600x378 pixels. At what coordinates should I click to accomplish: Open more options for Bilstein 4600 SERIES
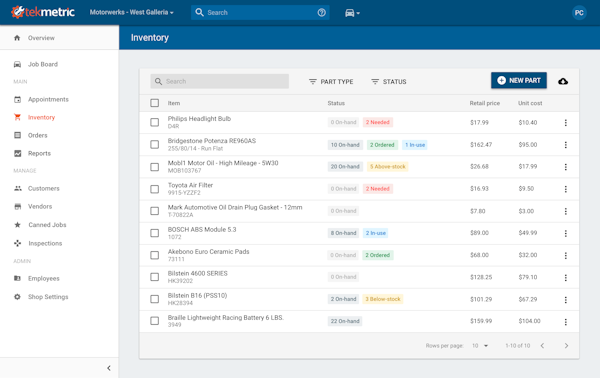tap(566, 278)
